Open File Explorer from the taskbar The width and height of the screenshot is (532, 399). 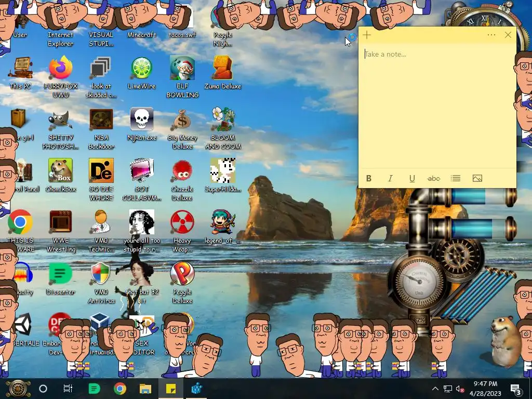click(145, 389)
